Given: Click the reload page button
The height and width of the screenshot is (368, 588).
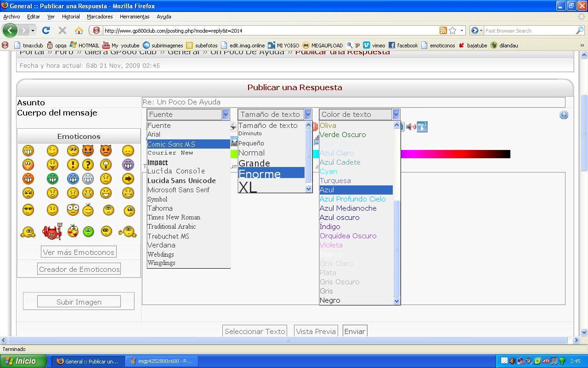Looking at the screenshot, I should tap(46, 31).
